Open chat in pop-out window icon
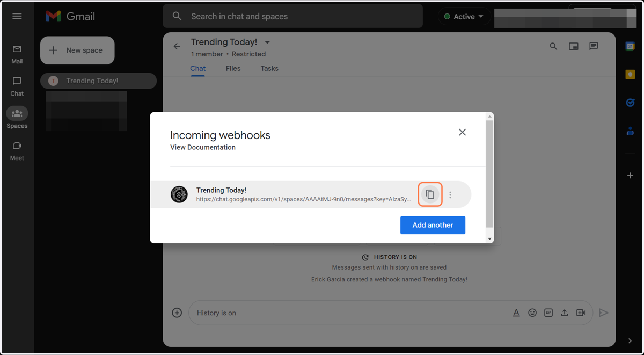 coord(574,47)
